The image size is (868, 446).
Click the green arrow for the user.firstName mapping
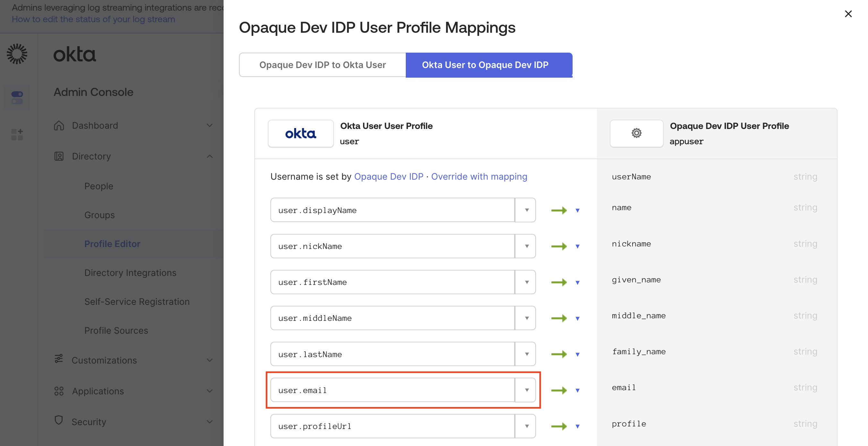point(559,282)
